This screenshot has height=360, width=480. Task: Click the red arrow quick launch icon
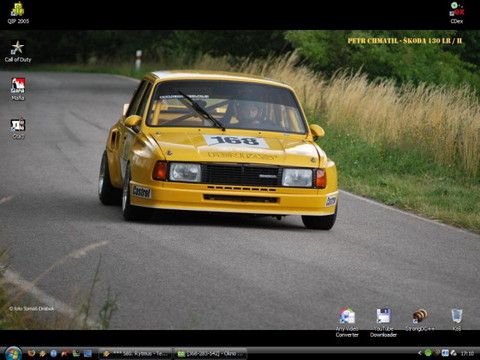coord(65,353)
